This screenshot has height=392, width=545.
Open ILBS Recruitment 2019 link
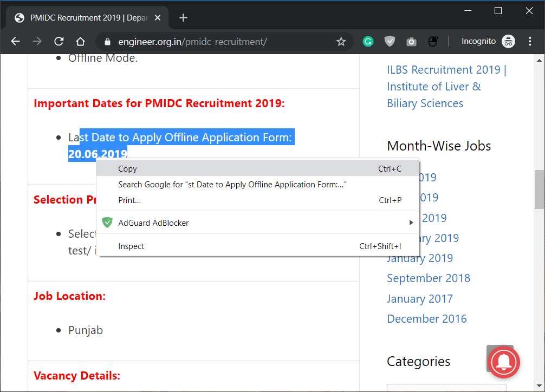[x=446, y=87]
